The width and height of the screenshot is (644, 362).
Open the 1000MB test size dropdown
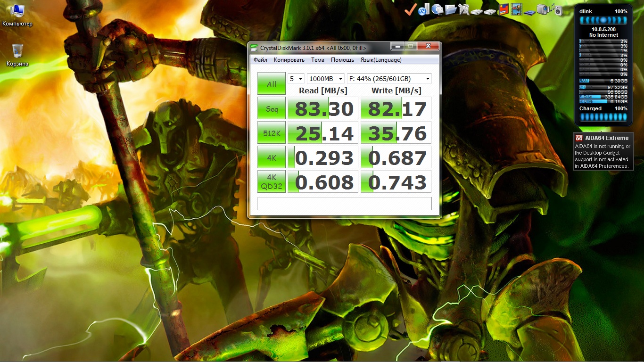[326, 79]
